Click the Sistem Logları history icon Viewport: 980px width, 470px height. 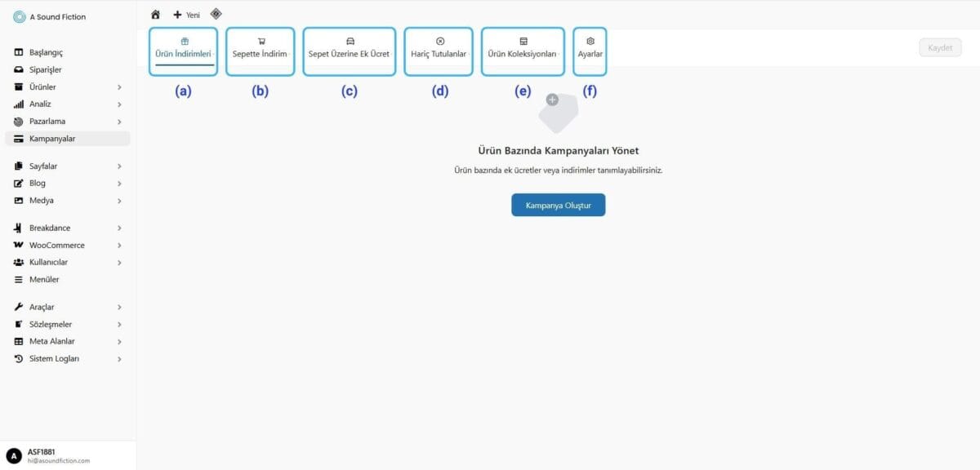click(19, 359)
